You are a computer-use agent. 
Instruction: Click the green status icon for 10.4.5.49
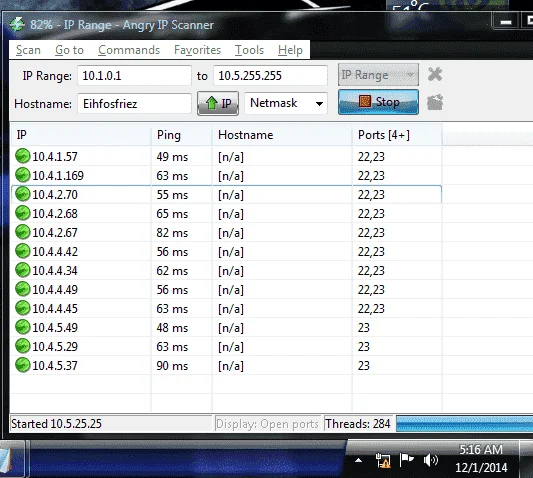pos(23,327)
